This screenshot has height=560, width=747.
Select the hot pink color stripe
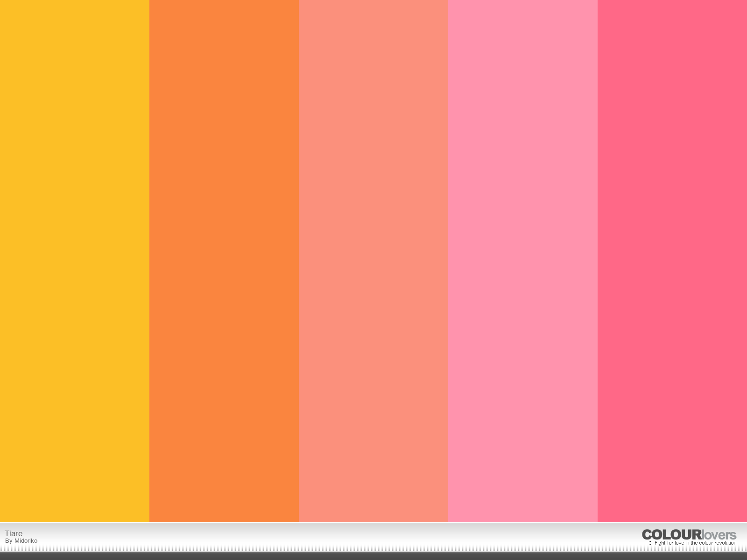[x=672, y=261]
